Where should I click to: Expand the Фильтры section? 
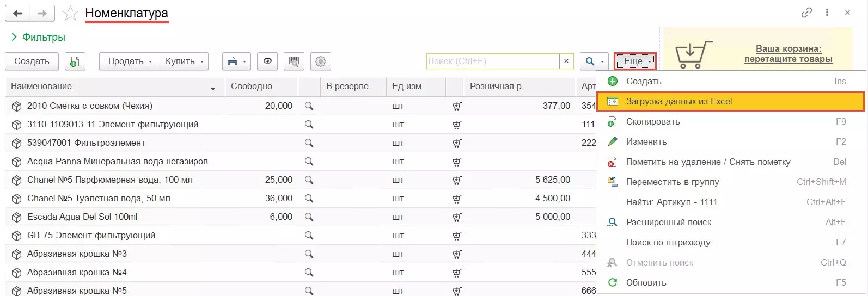pyautogui.click(x=38, y=37)
